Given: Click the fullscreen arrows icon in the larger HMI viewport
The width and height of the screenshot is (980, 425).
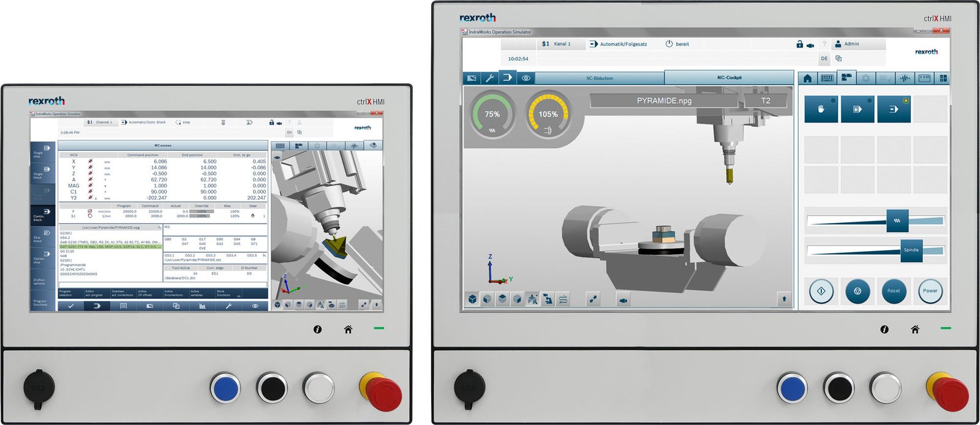Looking at the screenshot, I should [x=593, y=299].
